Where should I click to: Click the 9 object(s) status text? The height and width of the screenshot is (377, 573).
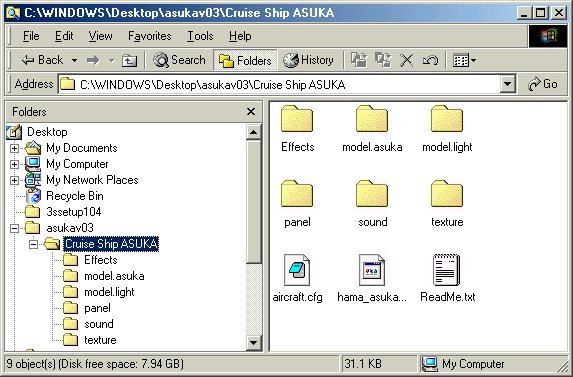click(x=95, y=364)
